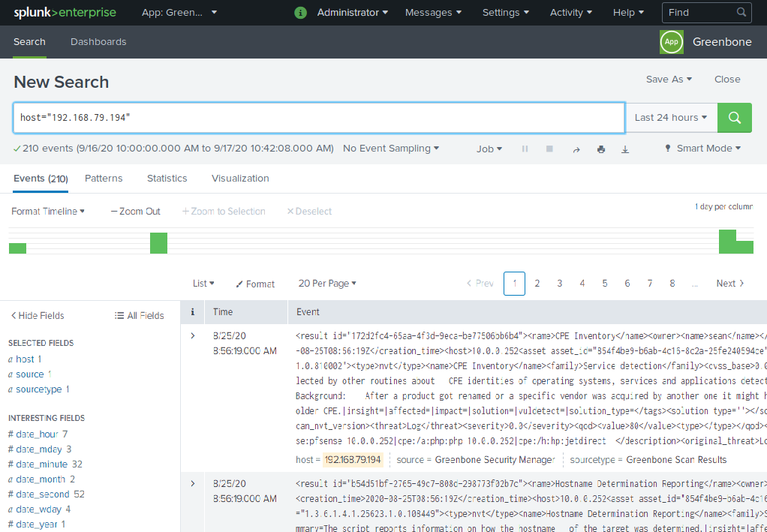
Task: Click the share job arrow icon
Action: pos(576,149)
